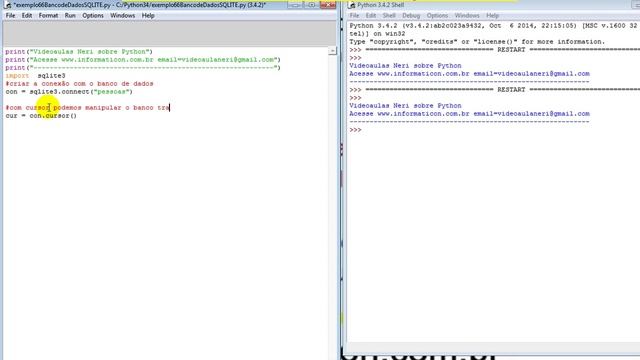Screen dimensions: 640x360
Task: Open Format menu in editor window
Action: click(x=48, y=16)
